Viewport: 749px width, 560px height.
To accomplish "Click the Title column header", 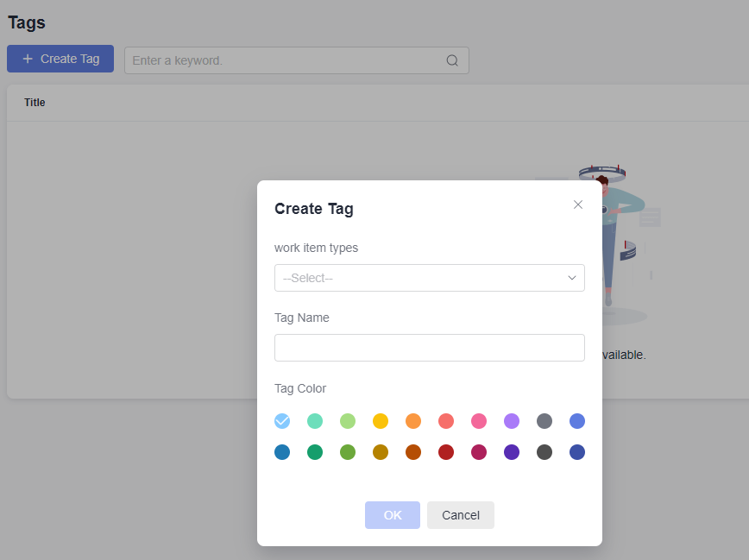I will [x=35, y=103].
